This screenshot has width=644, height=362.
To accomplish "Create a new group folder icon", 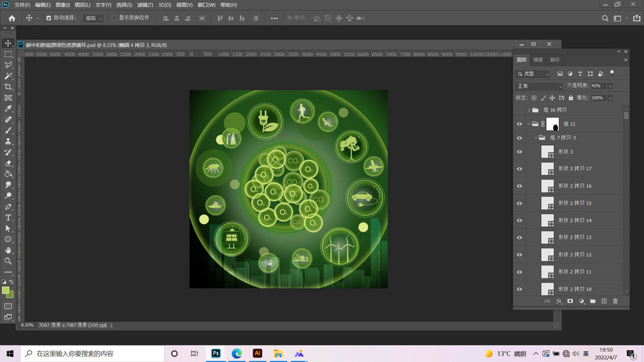I will click(x=592, y=301).
